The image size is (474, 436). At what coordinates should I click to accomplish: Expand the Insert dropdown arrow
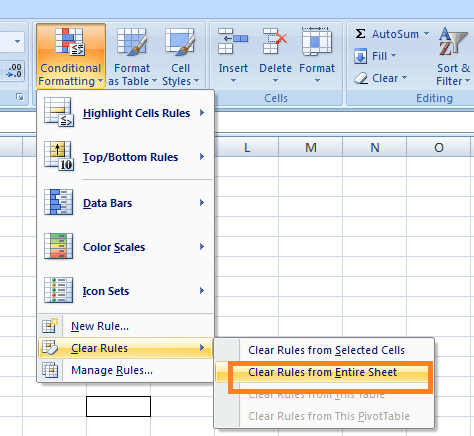233,81
